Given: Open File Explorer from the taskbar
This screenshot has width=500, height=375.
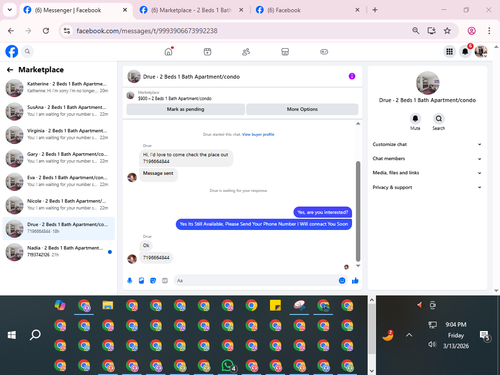Looking at the screenshot, I should point(108,306).
